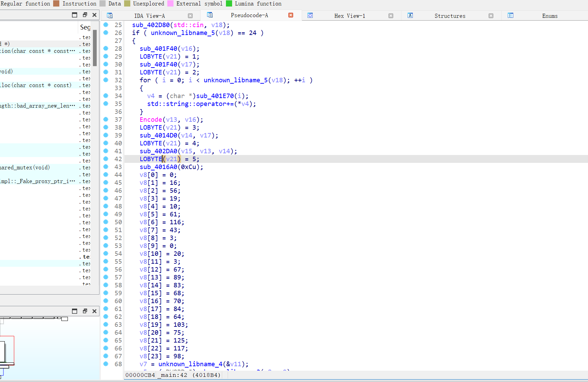Close the IDA View-A tab

(x=190, y=16)
